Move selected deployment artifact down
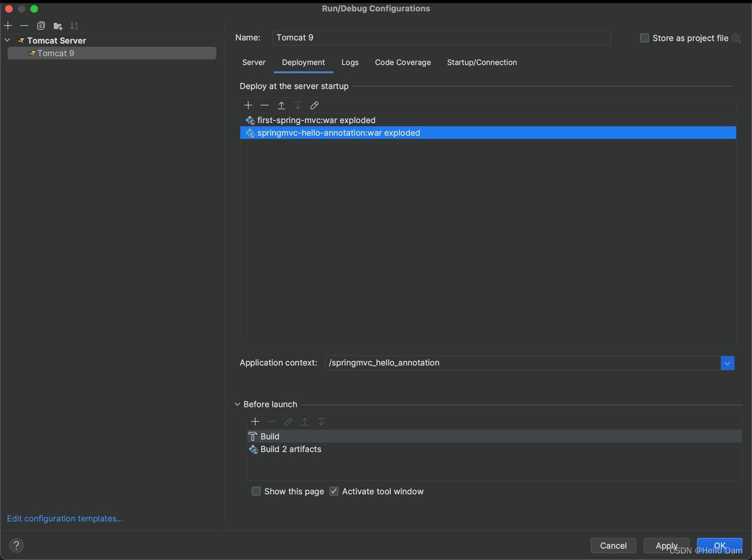 coord(298,105)
